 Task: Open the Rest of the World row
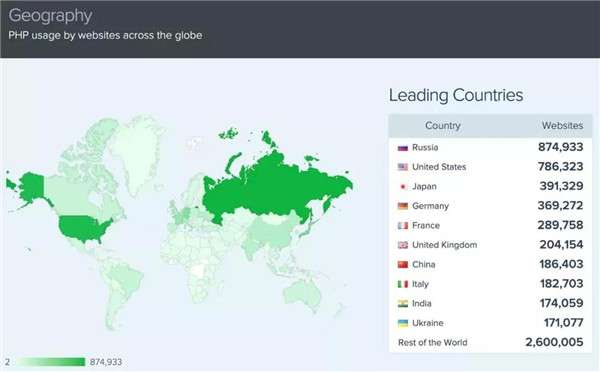(490, 342)
